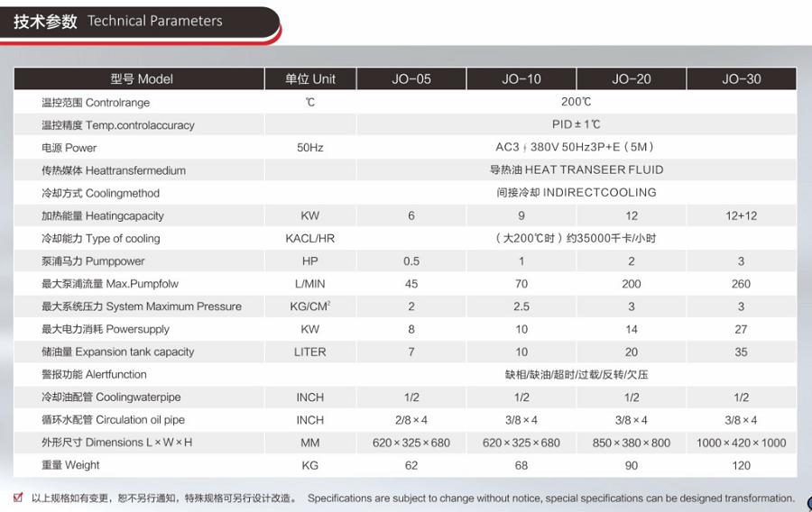Click the 1000×420×1000 dimensions value
The image size is (812, 512).
point(741,443)
